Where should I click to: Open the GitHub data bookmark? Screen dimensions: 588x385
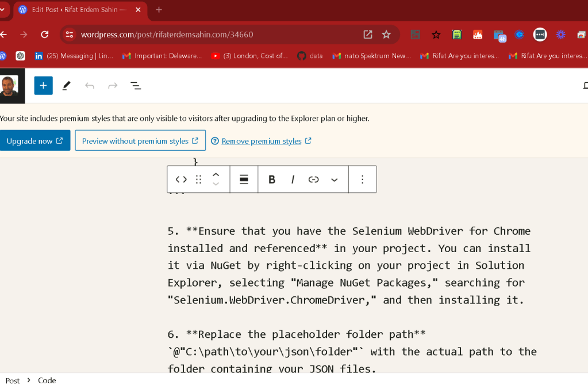[x=310, y=56]
